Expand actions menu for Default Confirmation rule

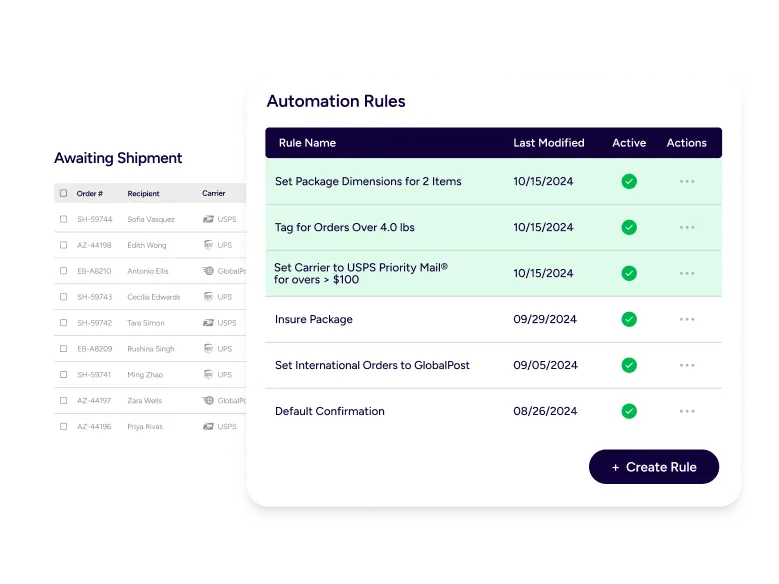click(686, 411)
